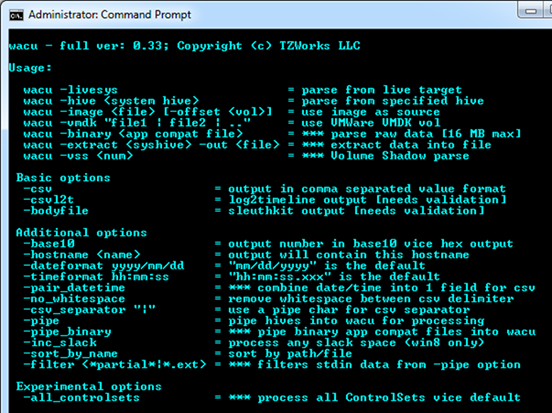Image resolution: width=552 pixels, height=413 pixels.
Task: Click 'wacu -extract <syshive>' usage line
Action: (x=151, y=145)
